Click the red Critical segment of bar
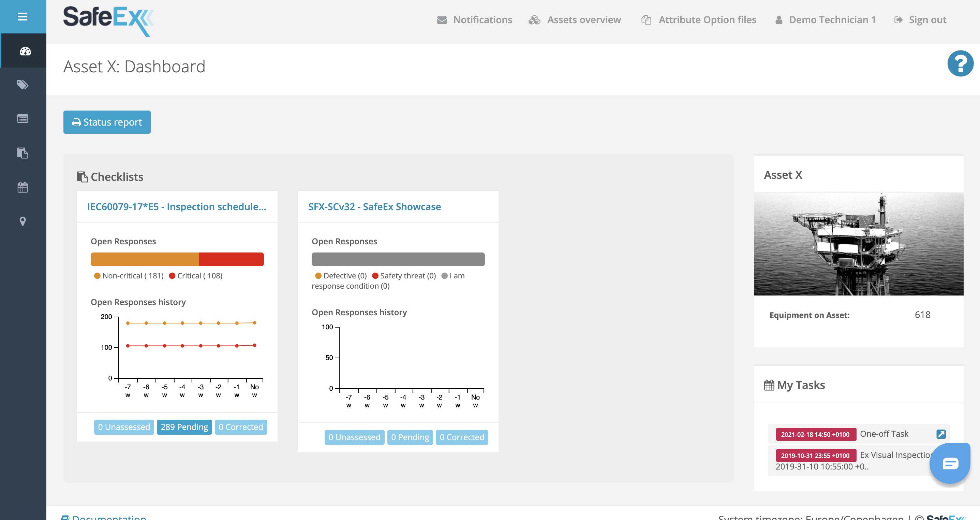 pyautogui.click(x=231, y=259)
